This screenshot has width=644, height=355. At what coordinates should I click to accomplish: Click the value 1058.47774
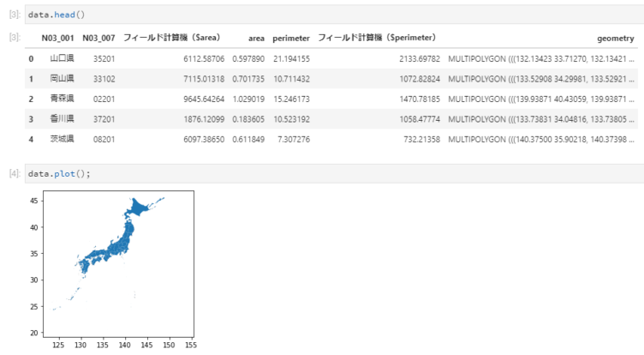click(x=420, y=119)
